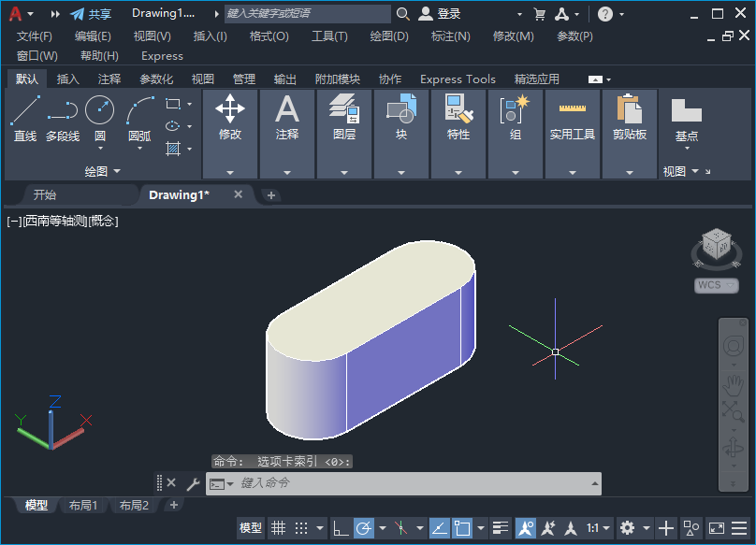Pick the Arc (圆弧) tool icon
756x545 pixels.
[x=139, y=111]
